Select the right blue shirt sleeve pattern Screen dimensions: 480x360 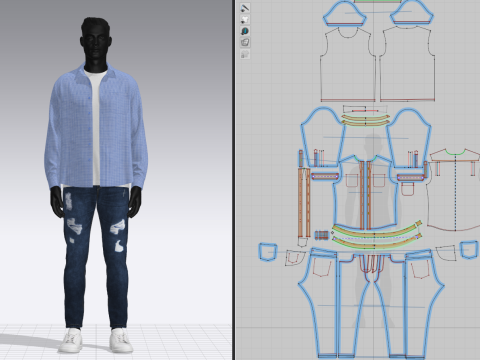(x=408, y=137)
